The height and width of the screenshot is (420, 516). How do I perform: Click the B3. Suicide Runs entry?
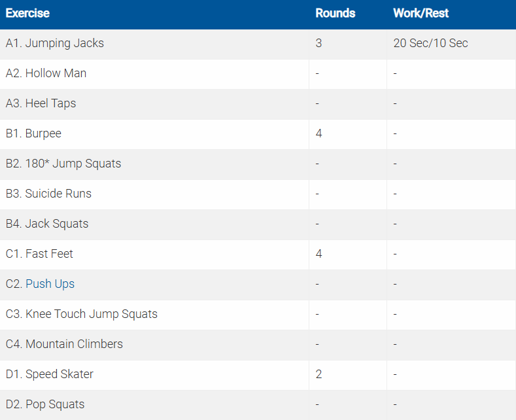point(48,194)
